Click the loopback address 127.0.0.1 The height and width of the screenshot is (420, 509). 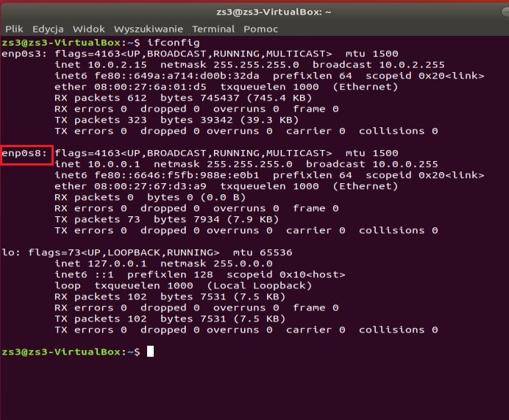point(114,263)
